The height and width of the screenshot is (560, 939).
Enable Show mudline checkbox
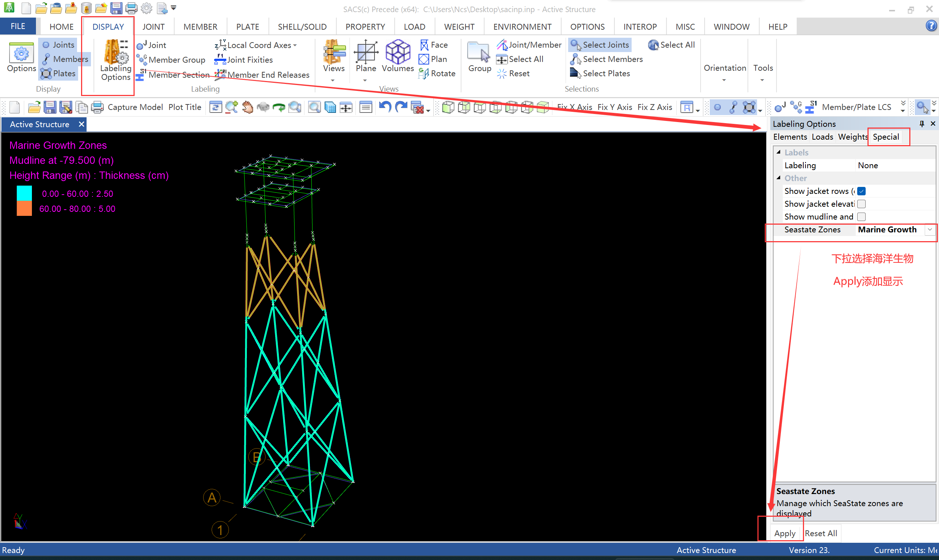861,217
